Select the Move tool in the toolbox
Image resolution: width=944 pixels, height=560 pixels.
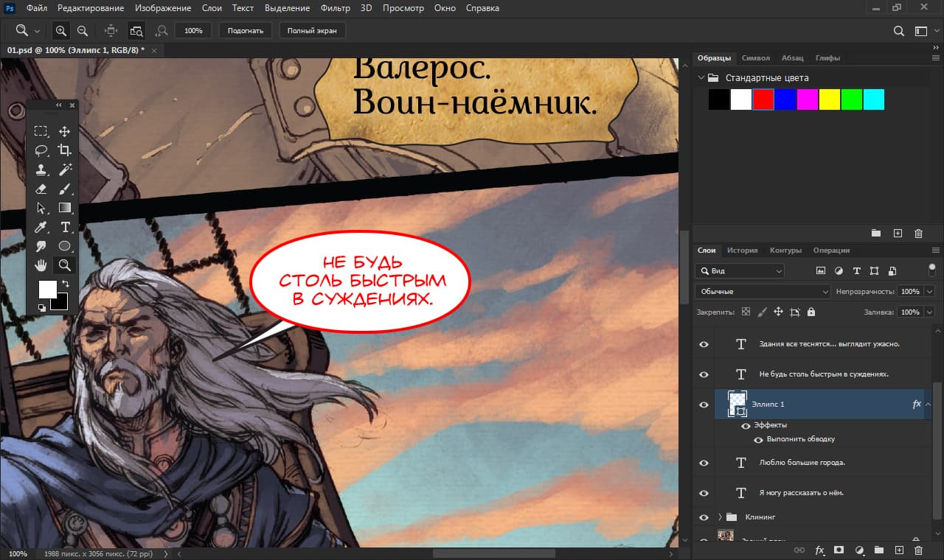point(65,131)
